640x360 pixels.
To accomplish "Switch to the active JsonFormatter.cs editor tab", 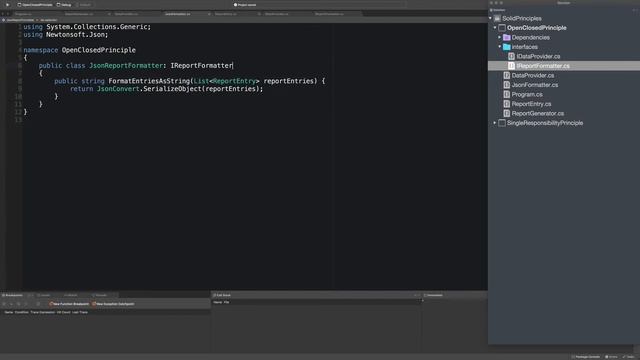I will click(x=178, y=14).
